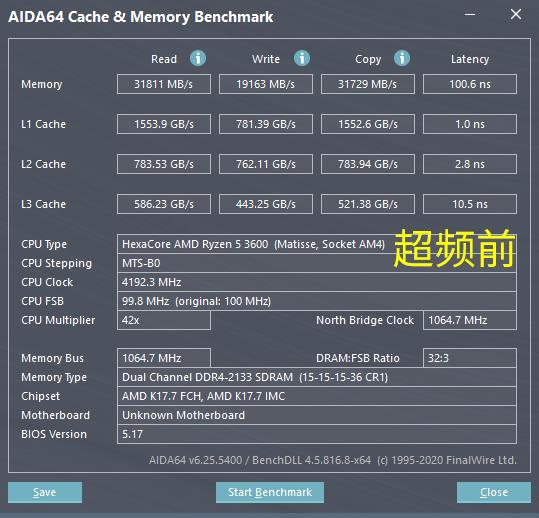
Task: Click North Bridge Clock value 1064.7 MHz
Action: (470, 320)
